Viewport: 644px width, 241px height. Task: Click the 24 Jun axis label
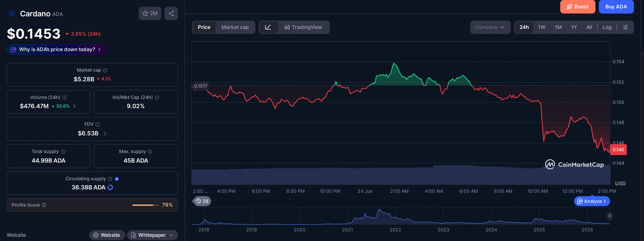click(x=365, y=191)
